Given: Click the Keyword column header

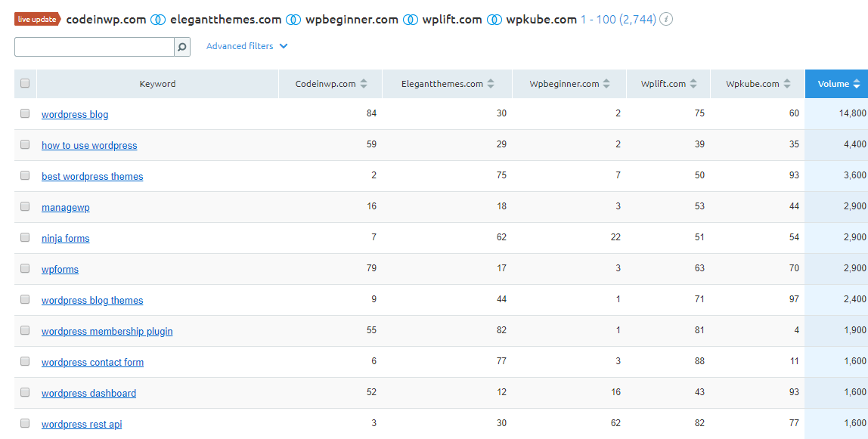Looking at the screenshot, I should tap(157, 84).
